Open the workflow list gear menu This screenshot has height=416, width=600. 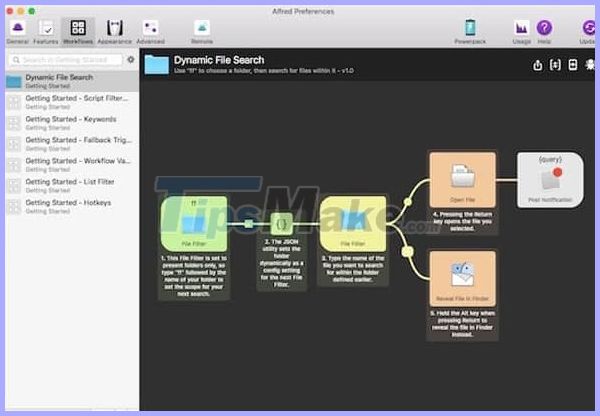point(131,60)
